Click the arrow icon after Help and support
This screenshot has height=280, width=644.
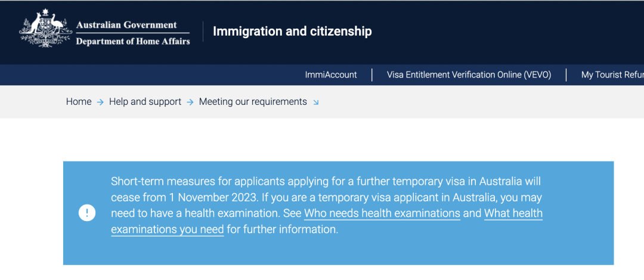click(x=190, y=102)
